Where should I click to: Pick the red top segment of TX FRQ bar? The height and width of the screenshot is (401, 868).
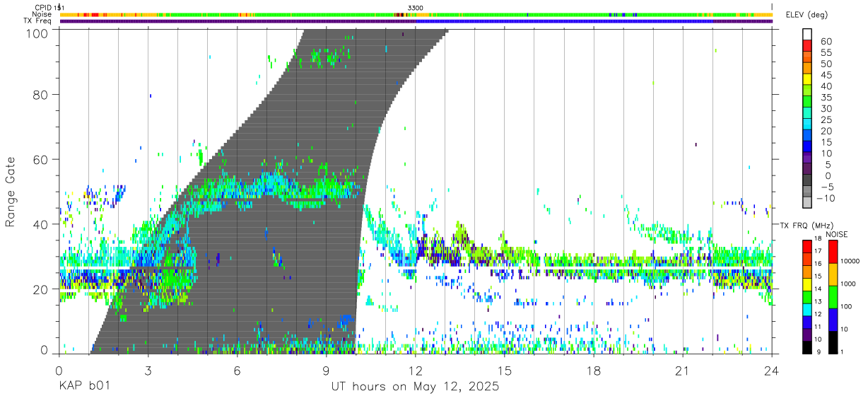pos(807,245)
